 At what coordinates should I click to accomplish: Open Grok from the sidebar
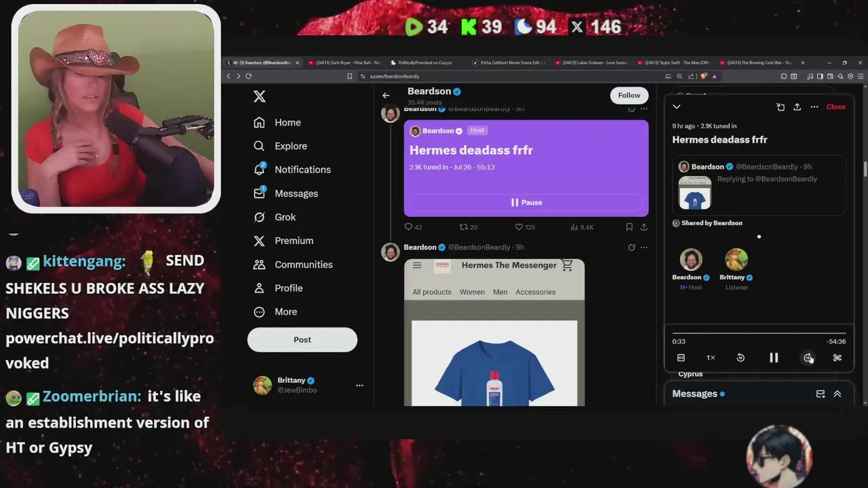[x=274, y=217]
